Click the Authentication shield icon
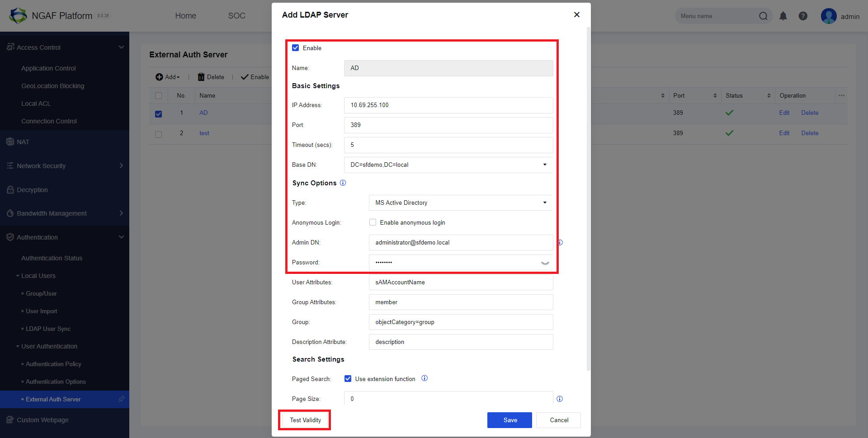This screenshot has height=438, width=868. click(10, 237)
